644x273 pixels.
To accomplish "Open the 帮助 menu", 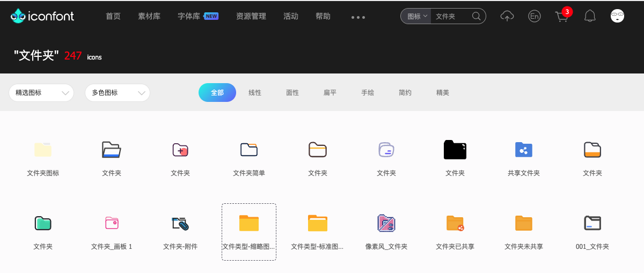I will (323, 16).
